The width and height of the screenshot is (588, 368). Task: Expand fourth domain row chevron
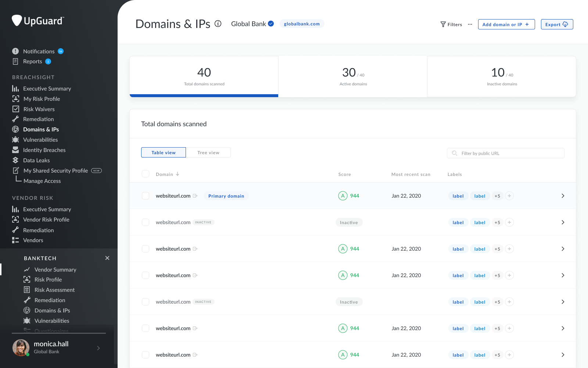[563, 275]
